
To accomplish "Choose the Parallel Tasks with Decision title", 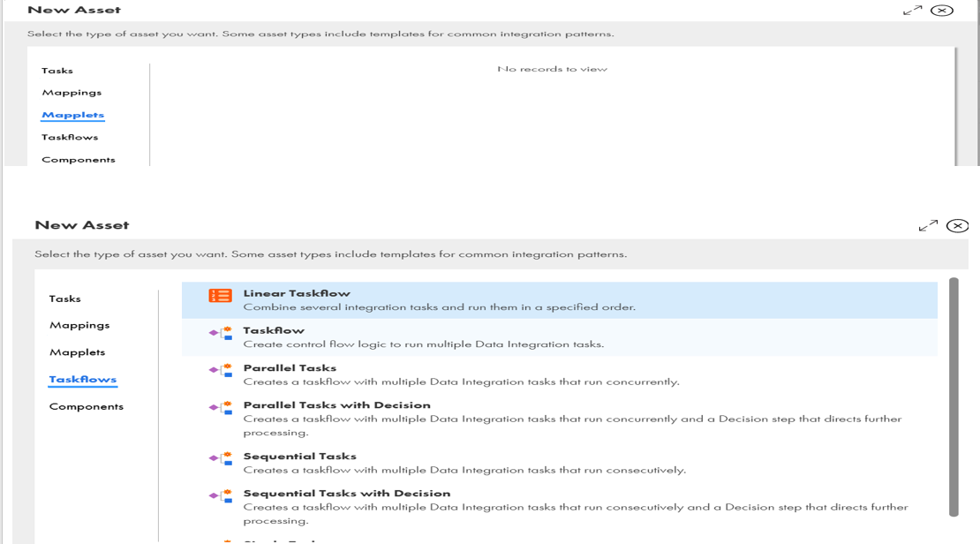I will 337,405.
